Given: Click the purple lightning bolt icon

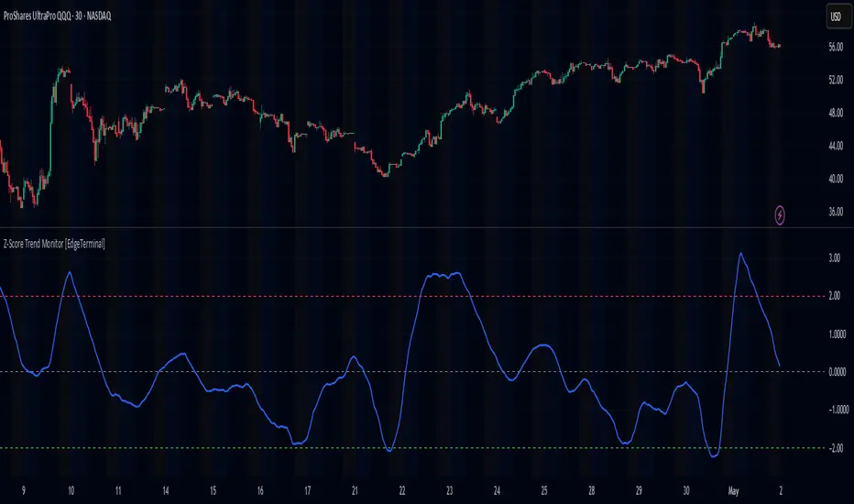Looking at the screenshot, I should coord(780,215).
